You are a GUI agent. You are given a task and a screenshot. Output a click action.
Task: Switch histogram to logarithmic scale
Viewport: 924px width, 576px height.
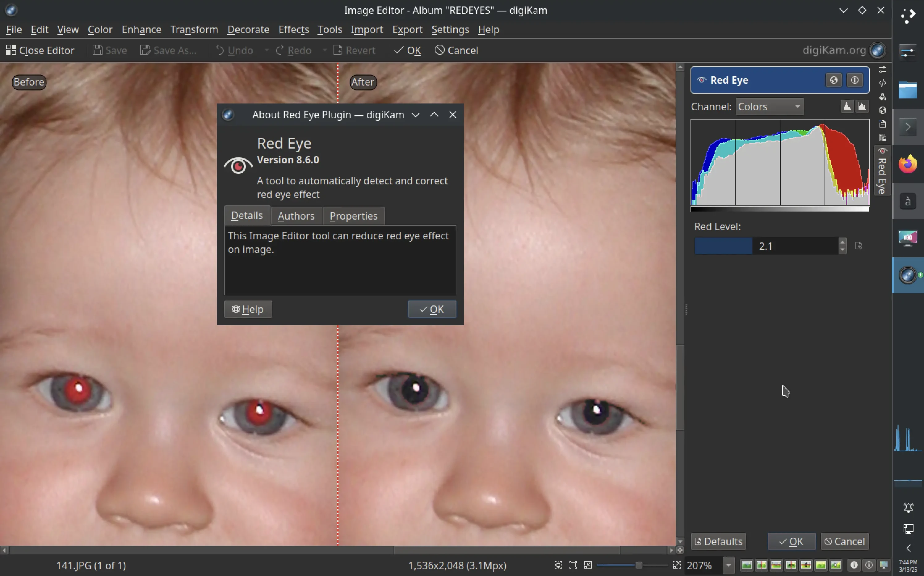[x=863, y=106]
